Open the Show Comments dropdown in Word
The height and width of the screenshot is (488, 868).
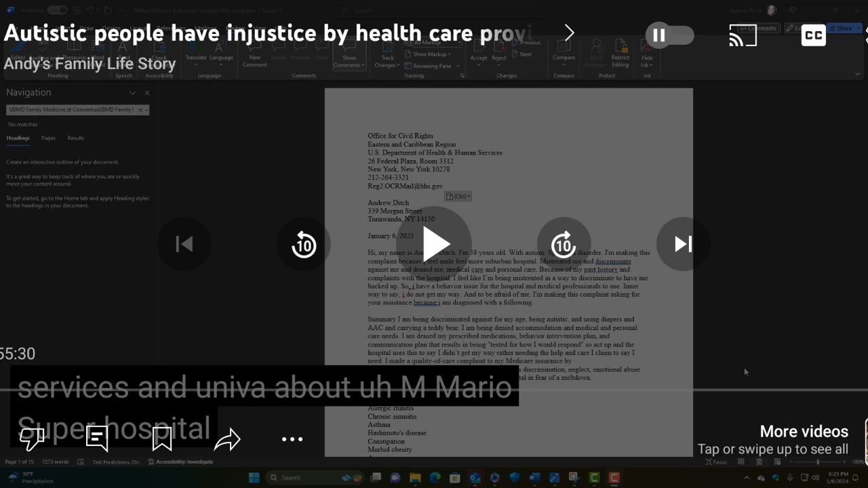[349, 54]
